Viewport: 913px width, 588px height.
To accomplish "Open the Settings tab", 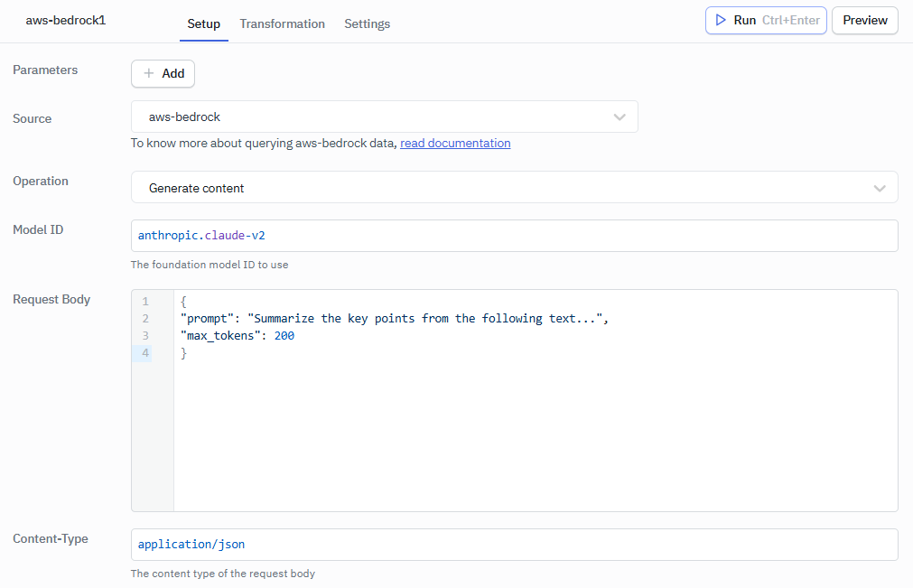I will [367, 23].
